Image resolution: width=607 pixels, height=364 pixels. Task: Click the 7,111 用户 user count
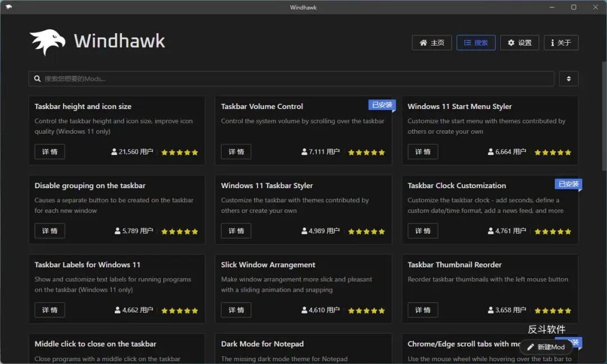point(320,152)
